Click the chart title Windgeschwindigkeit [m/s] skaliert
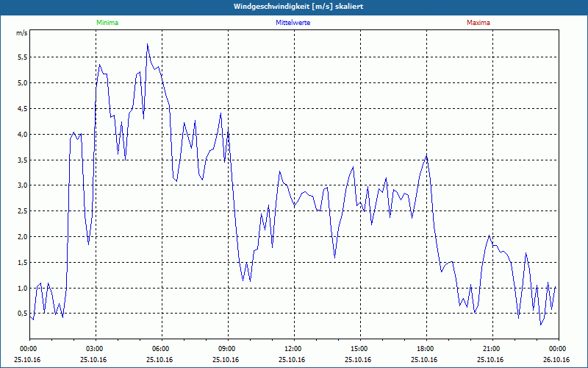 [298, 7]
